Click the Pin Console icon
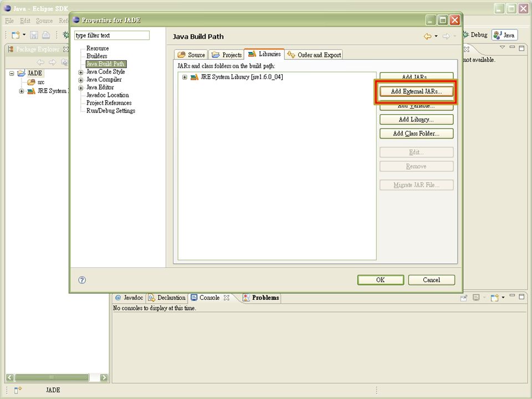The height and width of the screenshot is (399, 532). pyautogui.click(x=464, y=298)
